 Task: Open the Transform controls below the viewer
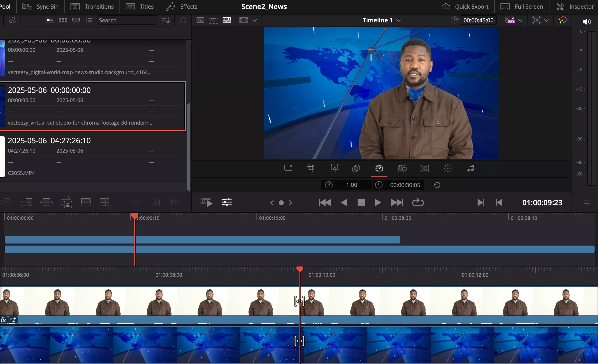pyautogui.click(x=288, y=168)
